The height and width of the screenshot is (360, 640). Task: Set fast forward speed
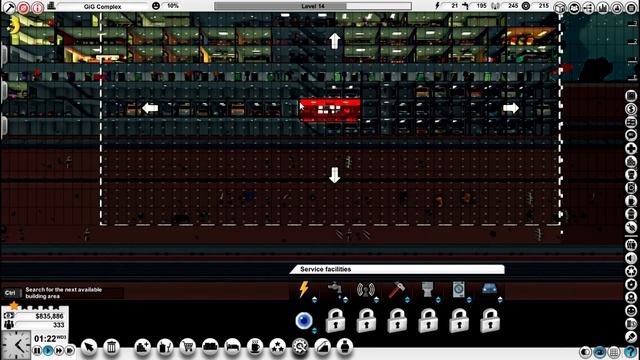coord(59,350)
